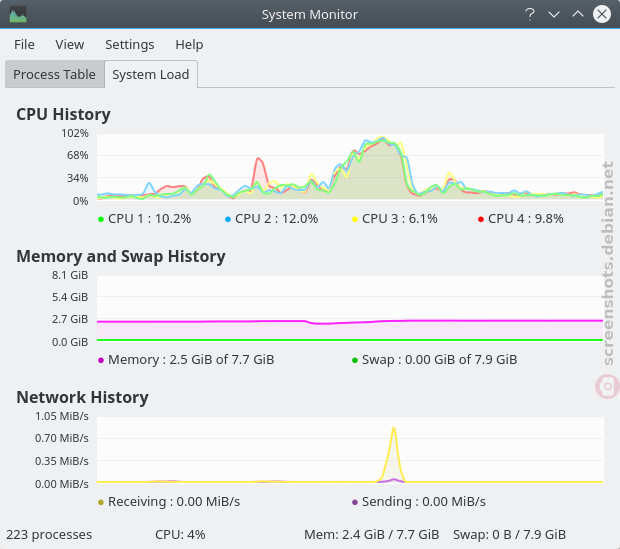
Task: Click the 'CPU 4 : 9.8%' label
Action: (x=526, y=219)
